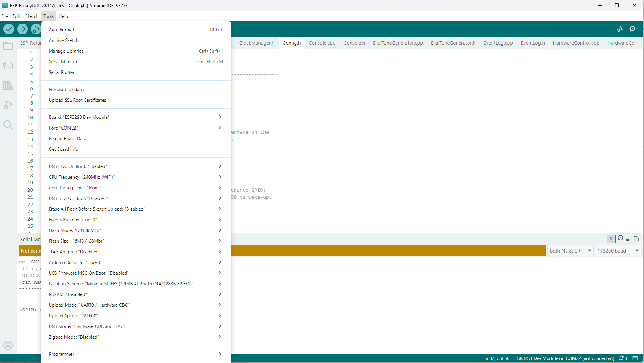
Task: Open Firmware Updater entry
Action: click(x=136, y=90)
